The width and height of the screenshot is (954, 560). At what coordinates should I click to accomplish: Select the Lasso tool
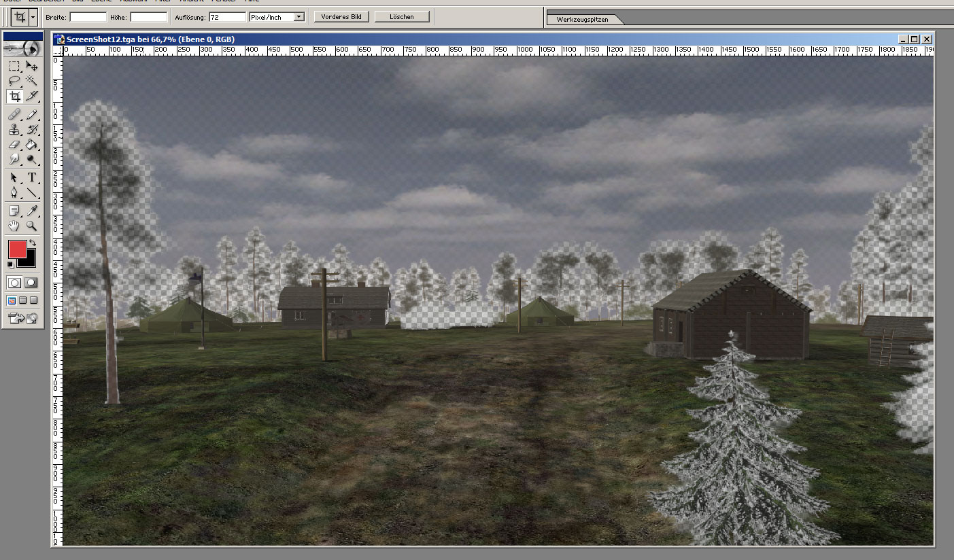click(x=14, y=81)
